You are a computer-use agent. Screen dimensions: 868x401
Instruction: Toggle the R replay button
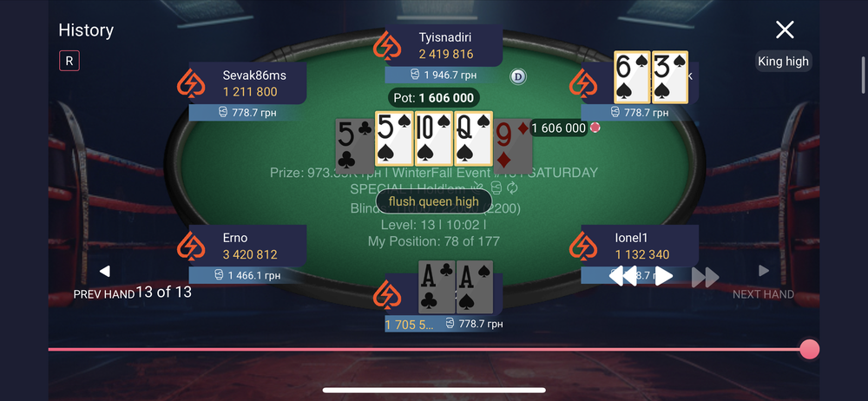69,61
